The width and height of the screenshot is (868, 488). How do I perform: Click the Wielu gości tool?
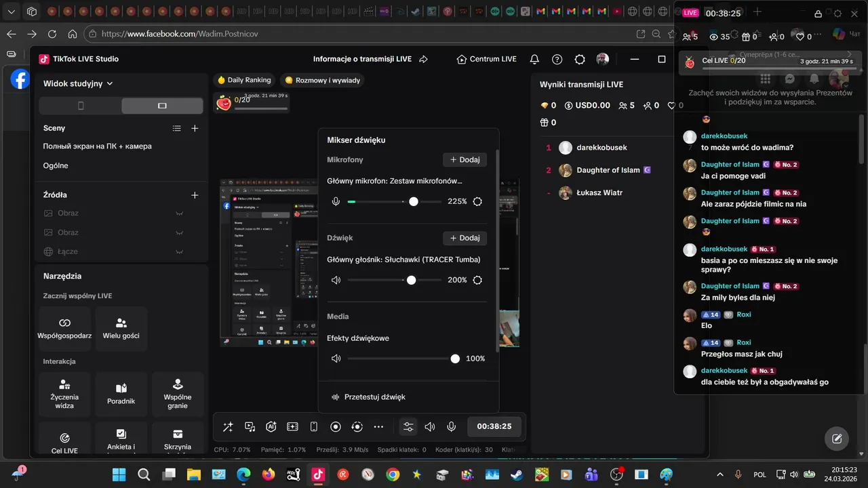tap(121, 329)
